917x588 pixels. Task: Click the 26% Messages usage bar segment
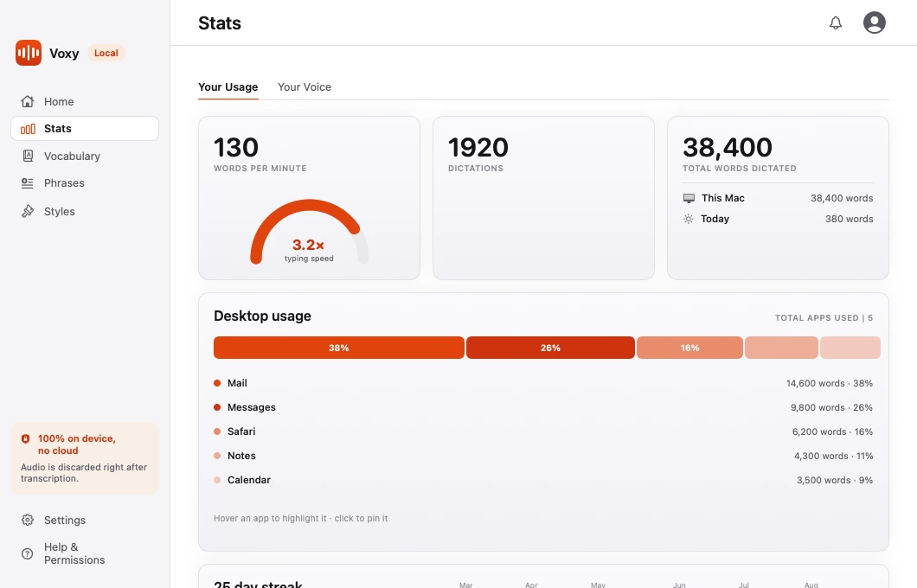click(x=550, y=348)
